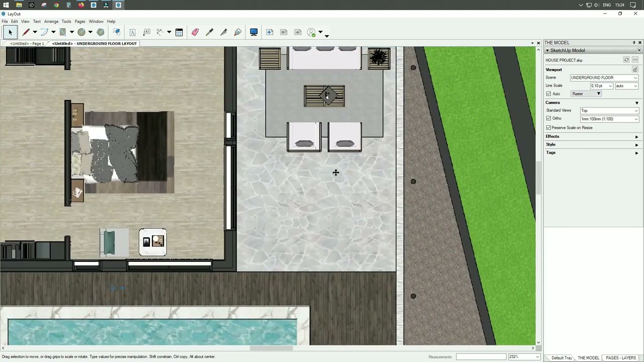Pick the Style eyedropper tool

pos(210,32)
